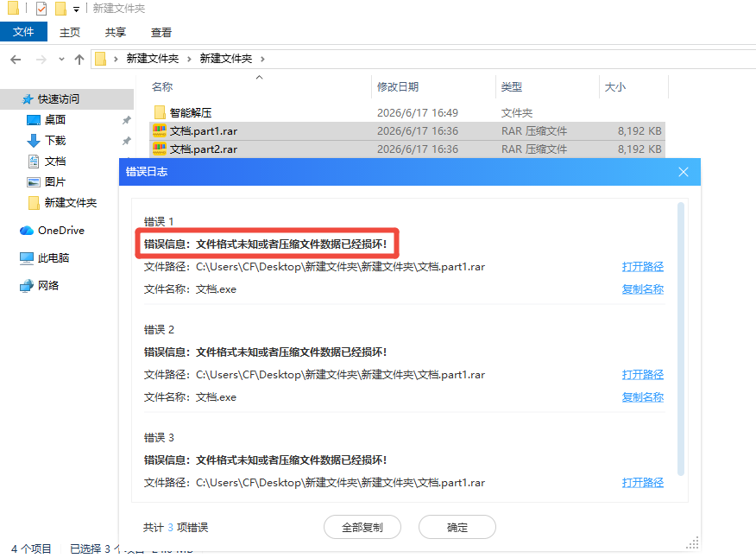Go back with the left arrow
Screen dimensions: 756x558
16,60
